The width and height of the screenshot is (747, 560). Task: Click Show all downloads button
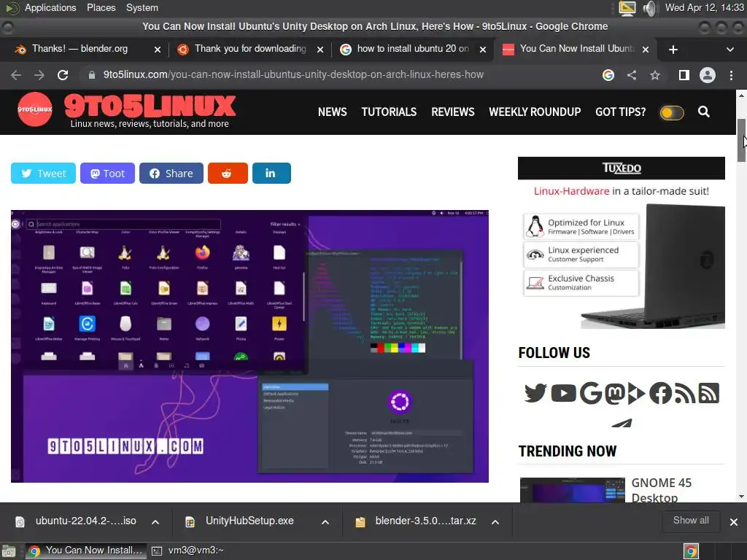pyautogui.click(x=691, y=521)
